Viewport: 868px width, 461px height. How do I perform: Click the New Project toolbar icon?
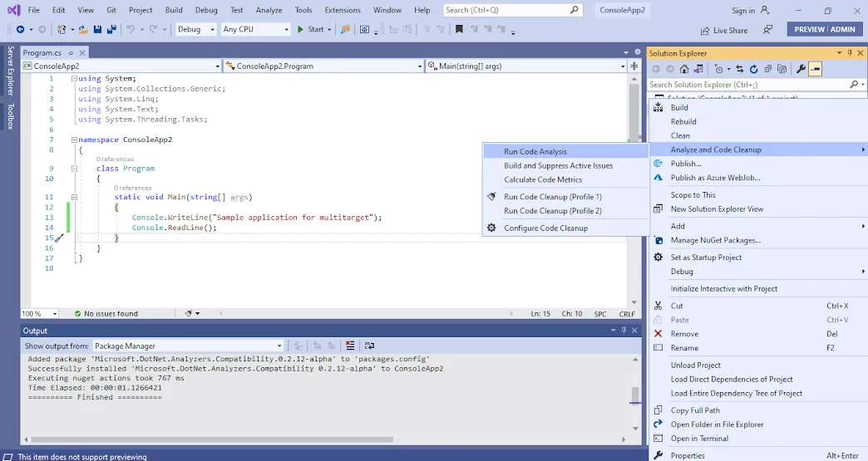click(x=62, y=29)
